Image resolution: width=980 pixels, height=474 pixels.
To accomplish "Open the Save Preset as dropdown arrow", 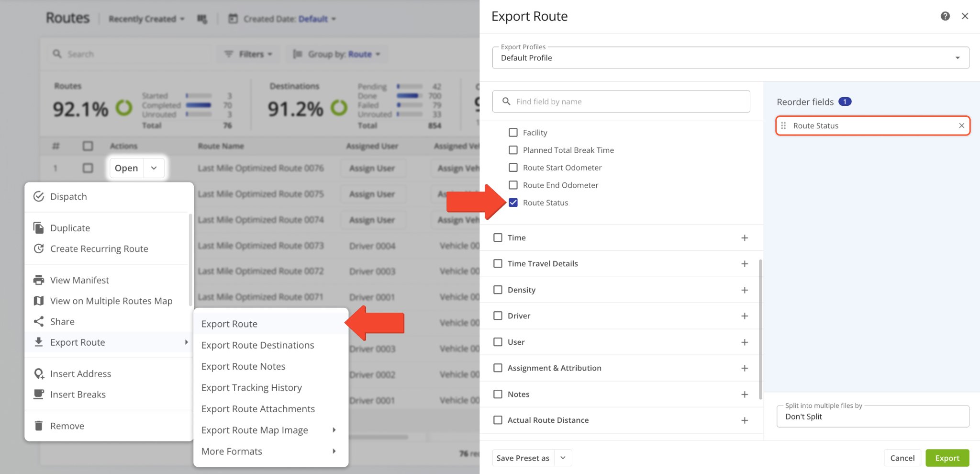I will pyautogui.click(x=563, y=458).
